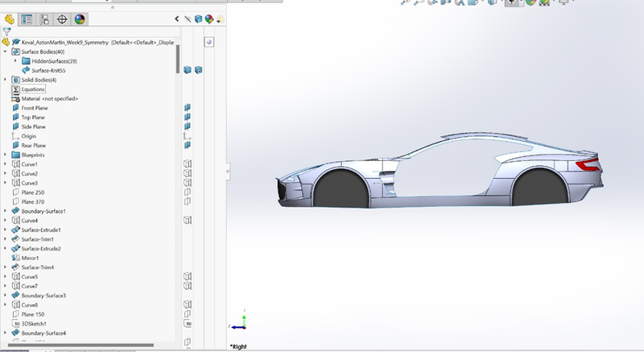This screenshot has height=352, width=644.
Task: Click the *Right view label
Action: click(x=238, y=346)
